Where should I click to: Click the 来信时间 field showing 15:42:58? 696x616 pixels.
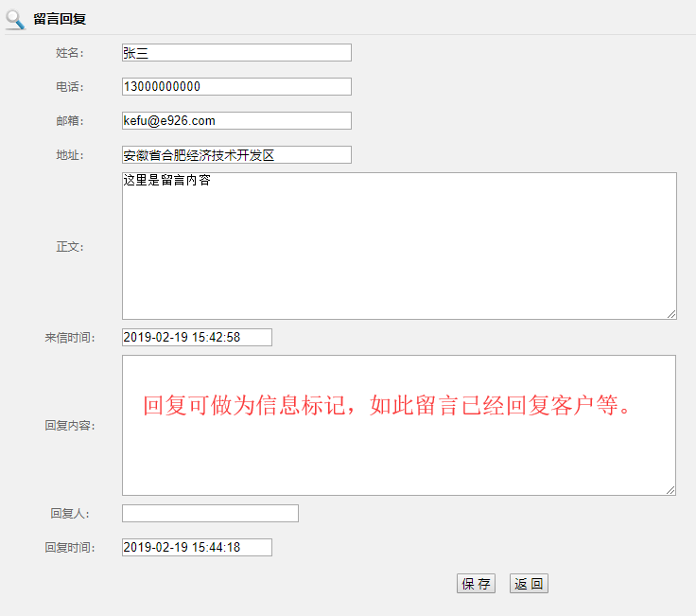click(197, 338)
